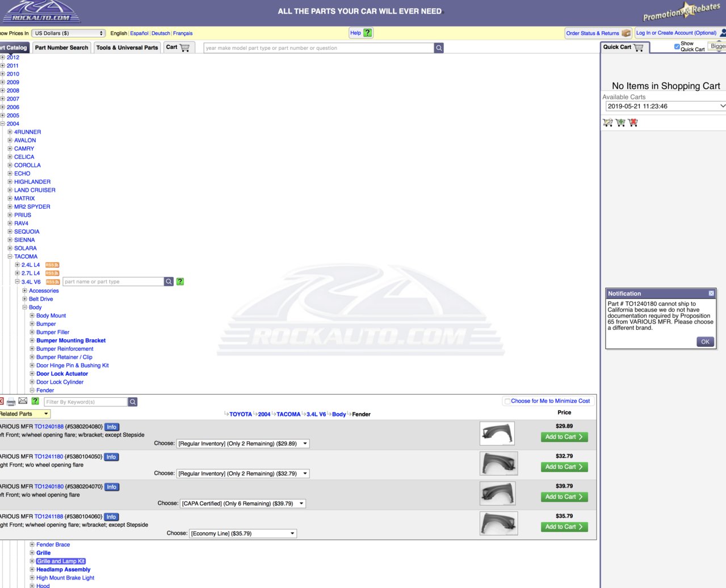This screenshot has width=726, height=588.
Task: Click Promotions & Rebates banner link
Action: pyautogui.click(x=681, y=12)
